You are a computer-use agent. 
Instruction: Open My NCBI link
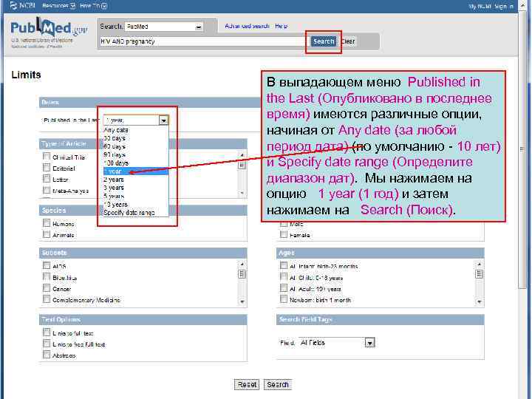tap(480, 7)
